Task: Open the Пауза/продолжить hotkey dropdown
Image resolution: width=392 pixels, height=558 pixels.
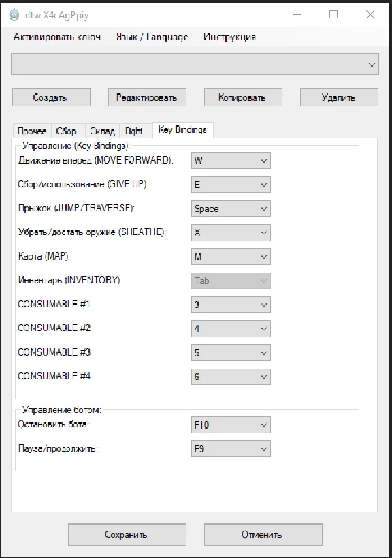Action: point(231,449)
